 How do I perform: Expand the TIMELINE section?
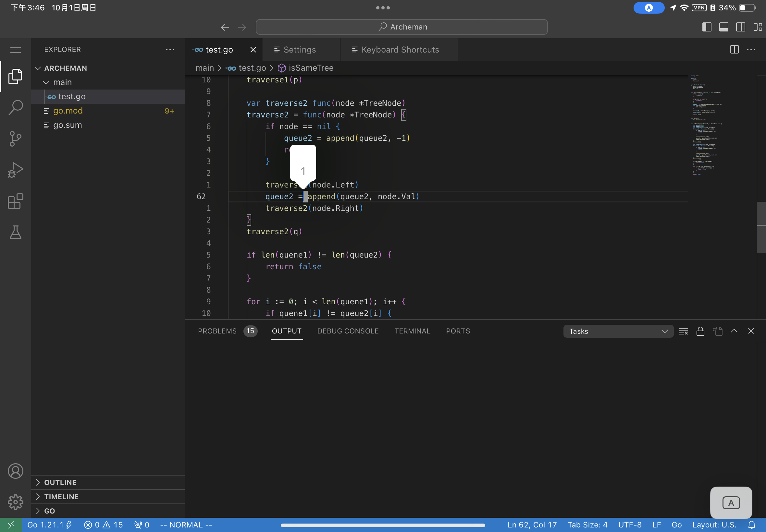pyautogui.click(x=108, y=497)
